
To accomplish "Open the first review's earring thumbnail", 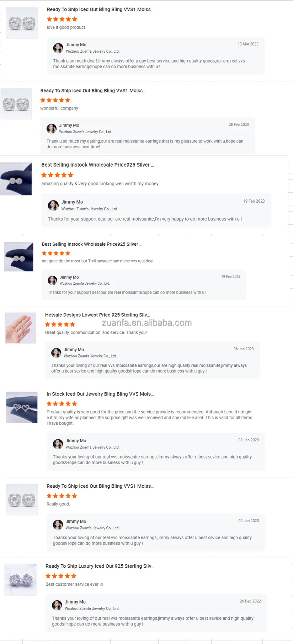I will click(22, 23).
